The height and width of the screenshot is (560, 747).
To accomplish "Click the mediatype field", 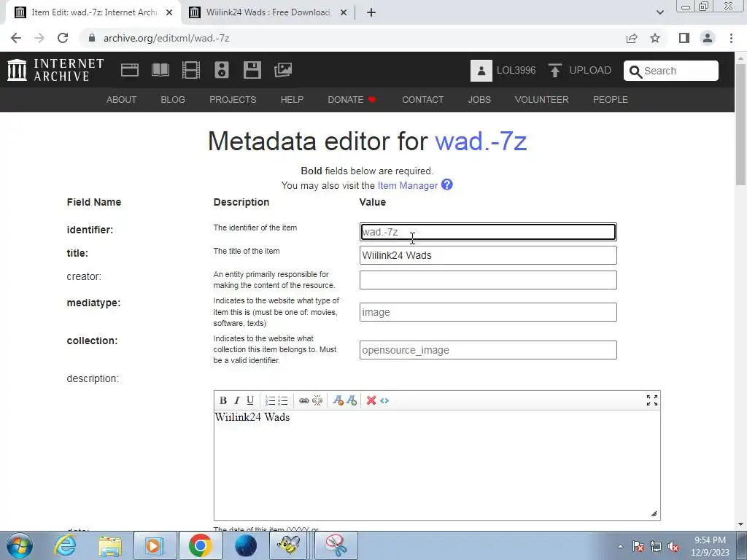I will (x=488, y=312).
